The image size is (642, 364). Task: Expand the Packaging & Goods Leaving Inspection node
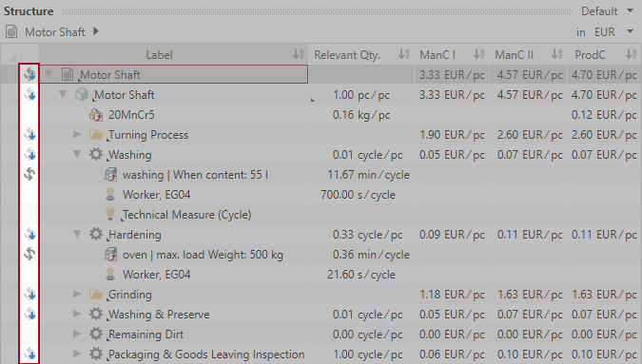point(77,354)
